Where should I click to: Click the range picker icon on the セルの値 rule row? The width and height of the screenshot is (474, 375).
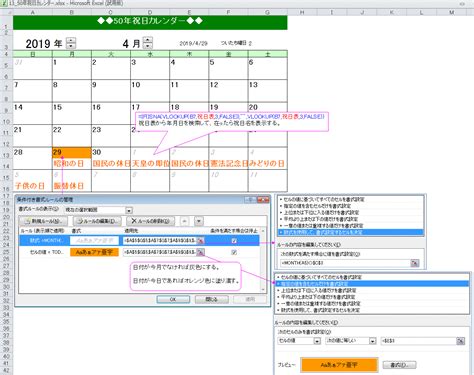200,252
